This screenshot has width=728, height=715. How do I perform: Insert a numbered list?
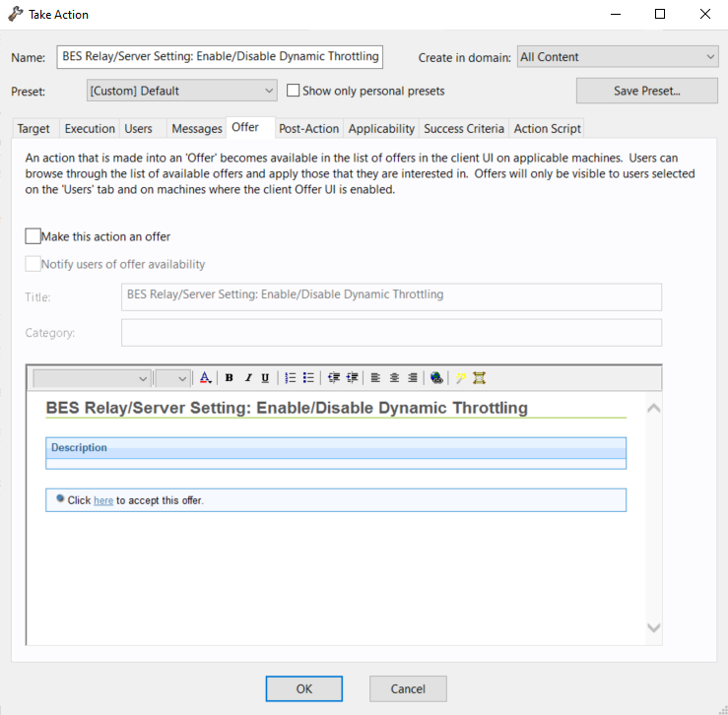[291, 378]
